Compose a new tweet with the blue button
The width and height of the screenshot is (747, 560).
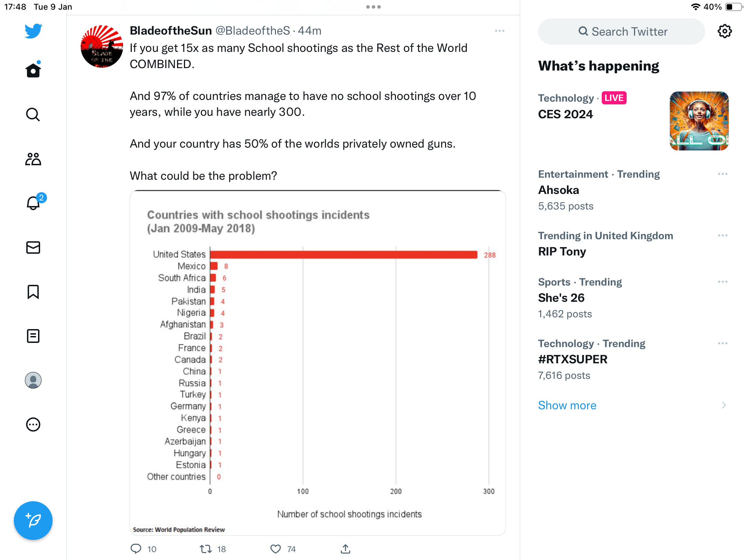(33, 521)
